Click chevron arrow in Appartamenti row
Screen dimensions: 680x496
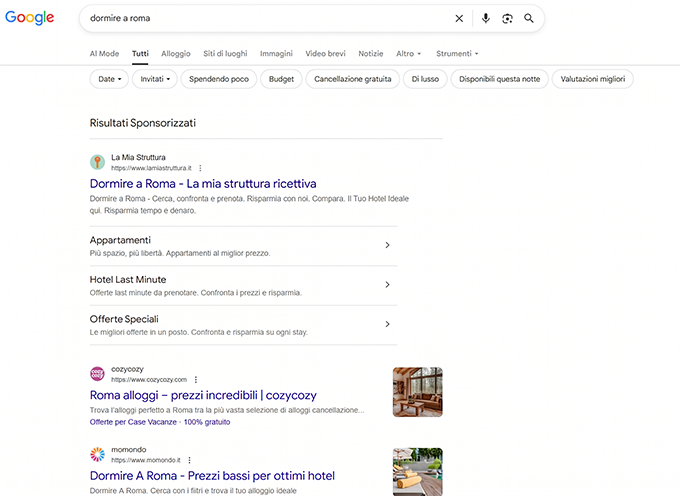click(x=387, y=245)
